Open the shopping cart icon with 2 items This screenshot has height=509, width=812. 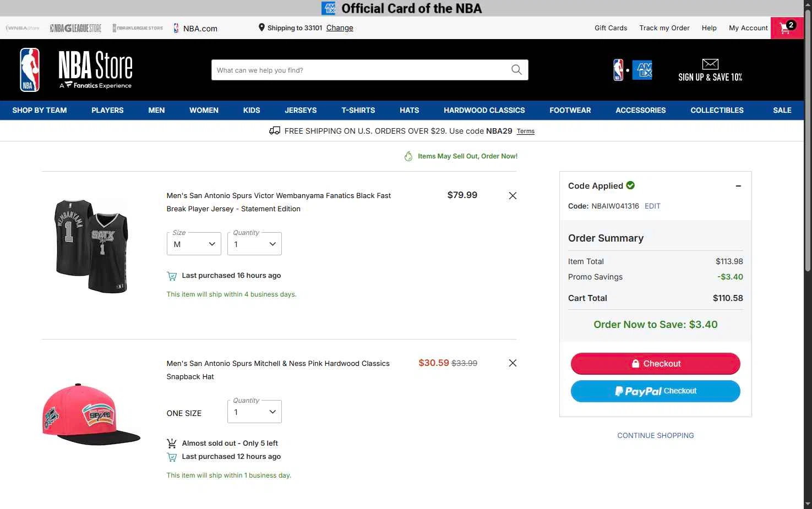pos(787,28)
